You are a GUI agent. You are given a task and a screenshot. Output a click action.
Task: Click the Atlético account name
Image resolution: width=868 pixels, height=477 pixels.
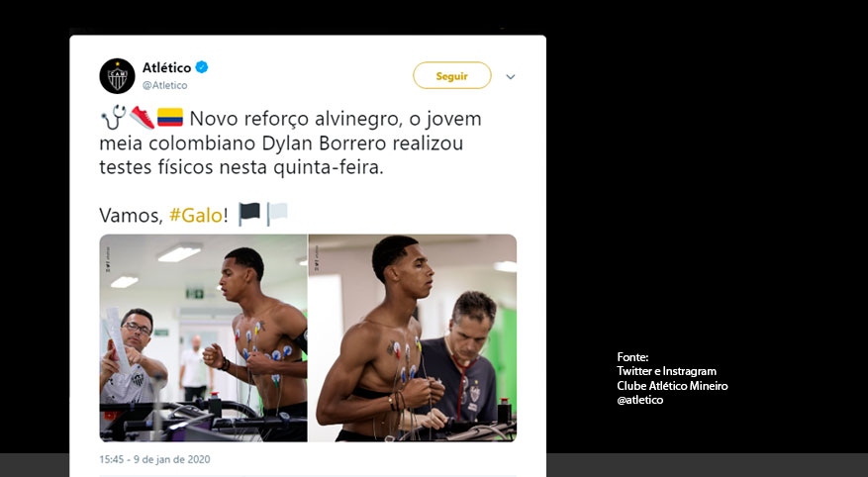pyautogui.click(x=166, y=67)
